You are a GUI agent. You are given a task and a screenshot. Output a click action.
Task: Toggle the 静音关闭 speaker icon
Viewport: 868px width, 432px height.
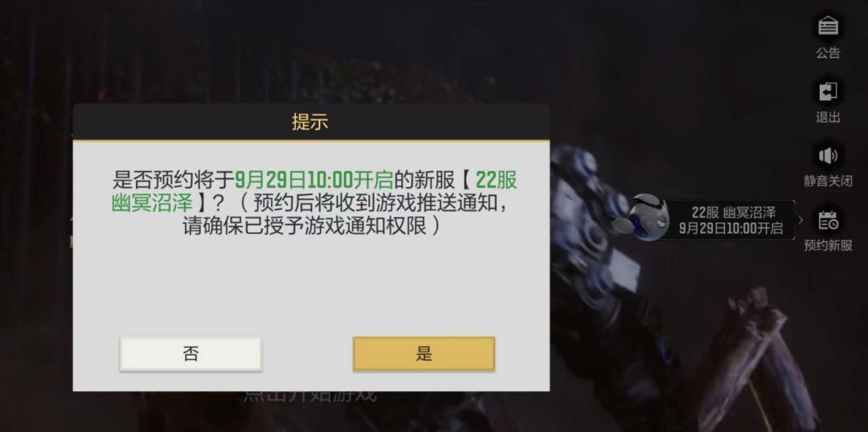coord(828,156)
